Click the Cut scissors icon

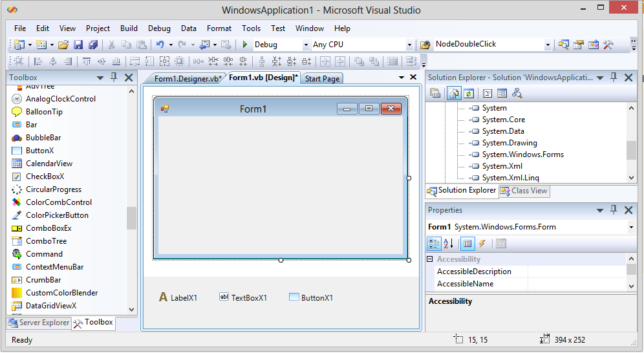[x=111, y=45]
